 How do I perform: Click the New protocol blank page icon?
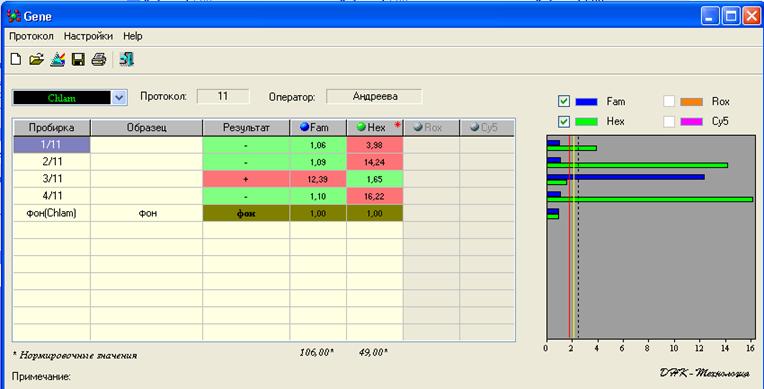16,60
